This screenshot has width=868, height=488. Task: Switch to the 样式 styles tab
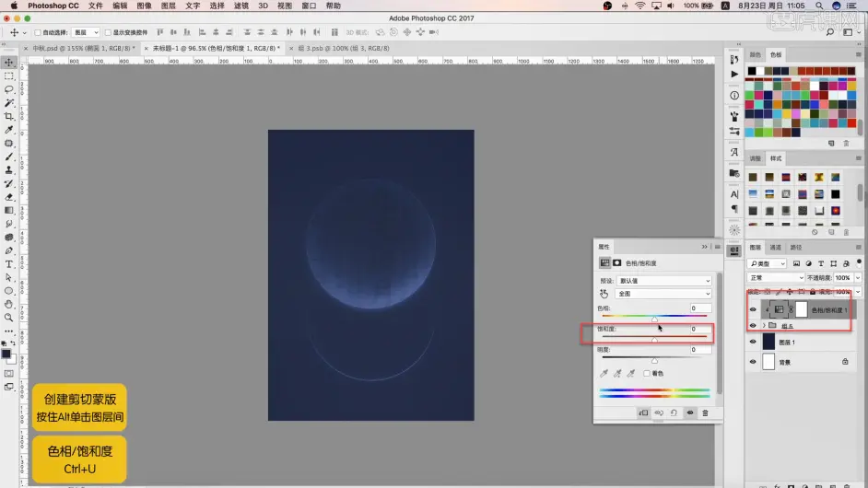tap(776, 158)
